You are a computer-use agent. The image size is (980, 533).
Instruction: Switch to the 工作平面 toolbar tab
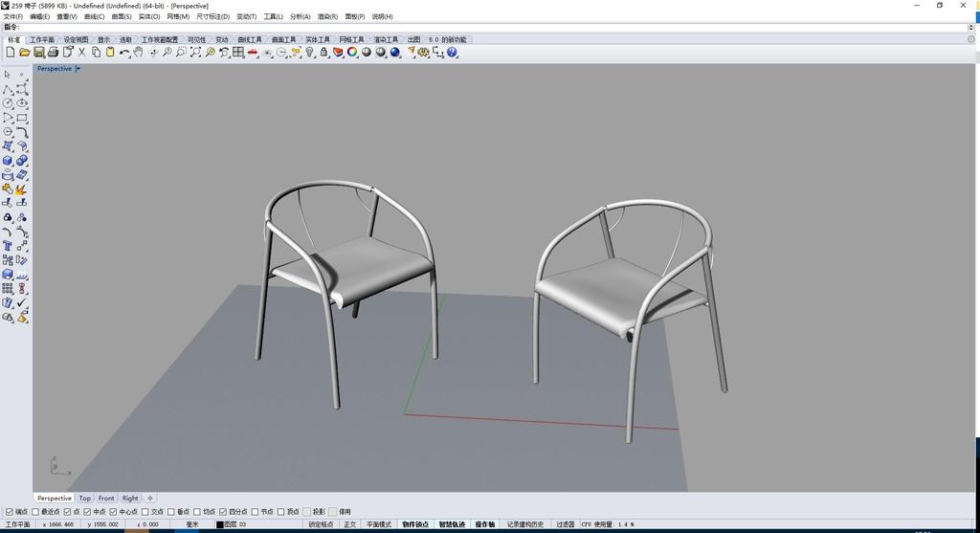click(42, 39)
